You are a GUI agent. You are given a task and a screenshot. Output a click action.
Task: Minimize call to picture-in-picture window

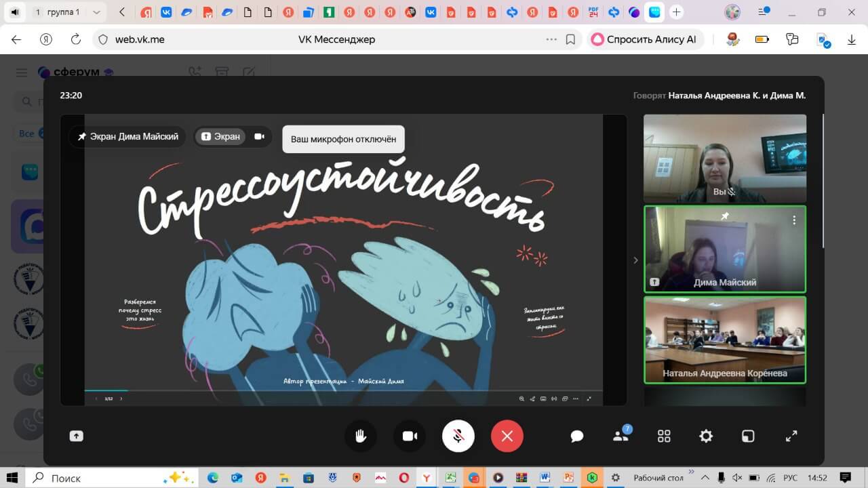[x=747, y=436]
